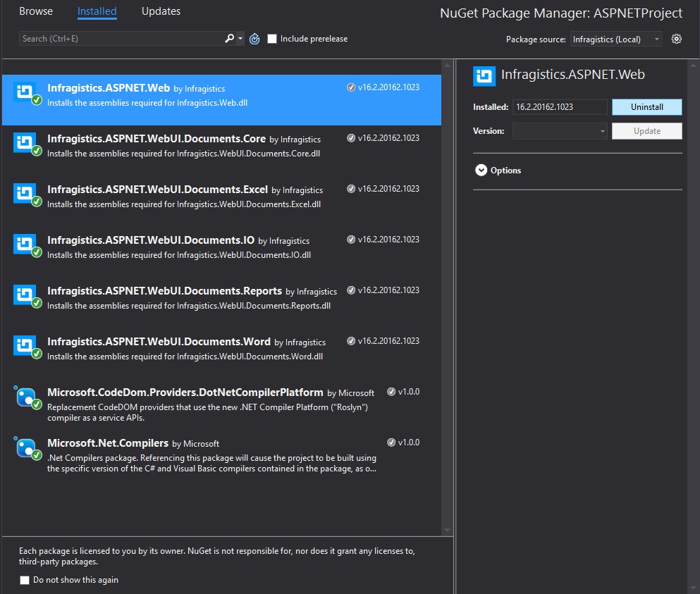Enable the Include prerelease checkbox
The height and width of the screenshot is (594, 700).
click(x=272, y=39)
